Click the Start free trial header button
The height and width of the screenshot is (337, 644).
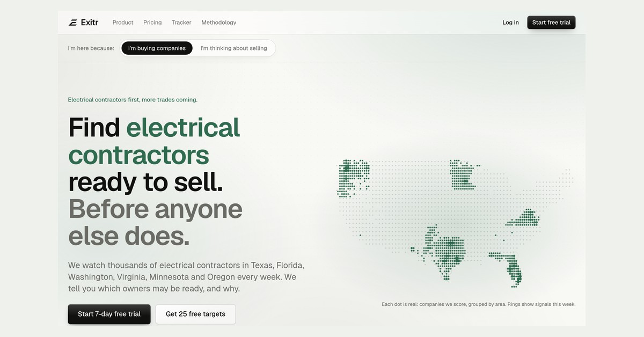coord(551,23)
